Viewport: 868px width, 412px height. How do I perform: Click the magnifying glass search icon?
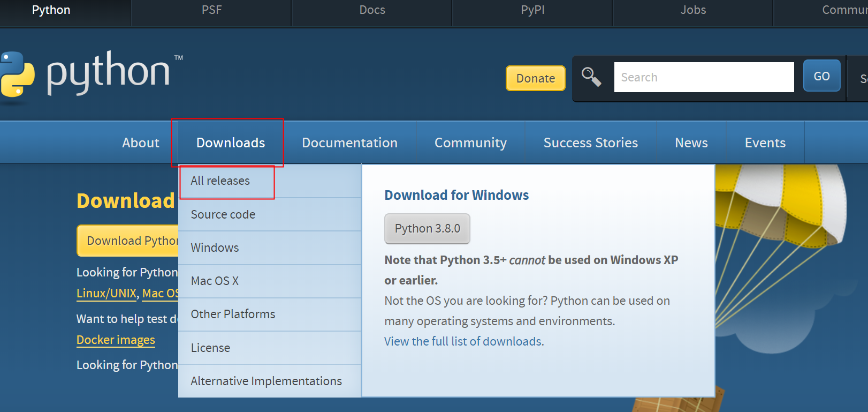pyautogui.click(x=591, y=77)
